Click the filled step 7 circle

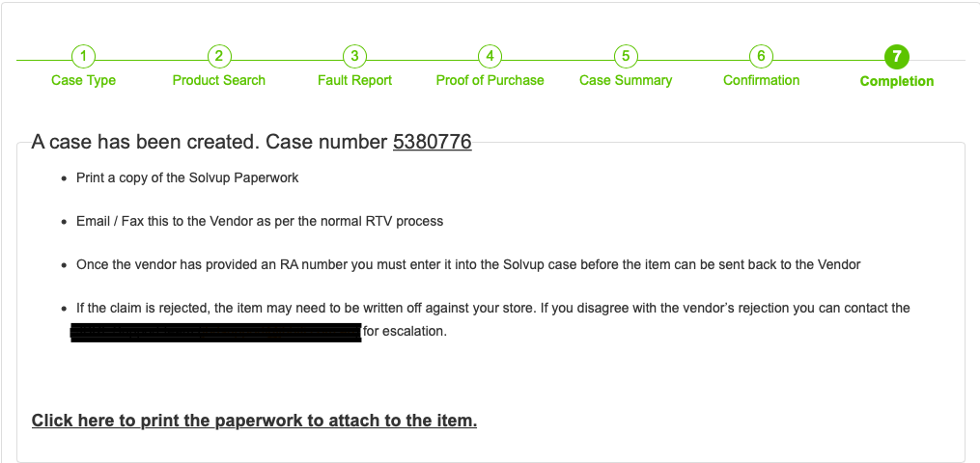897,57
